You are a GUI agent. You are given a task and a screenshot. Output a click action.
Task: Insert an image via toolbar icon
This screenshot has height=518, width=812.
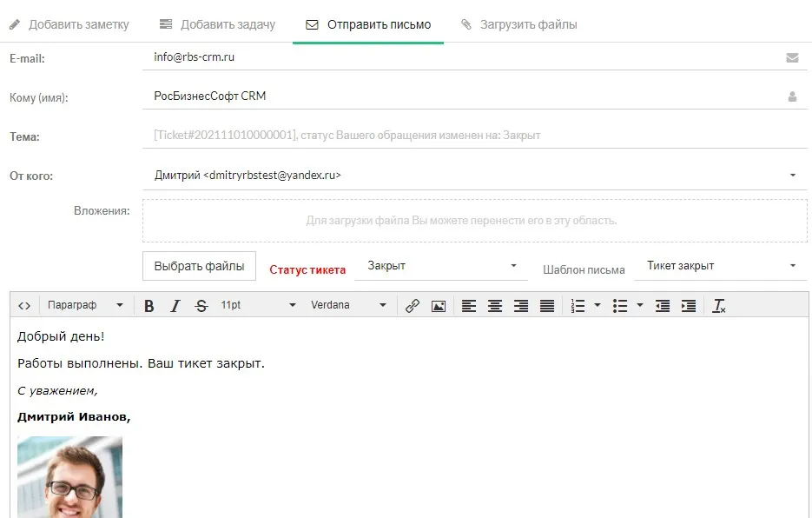439,306
